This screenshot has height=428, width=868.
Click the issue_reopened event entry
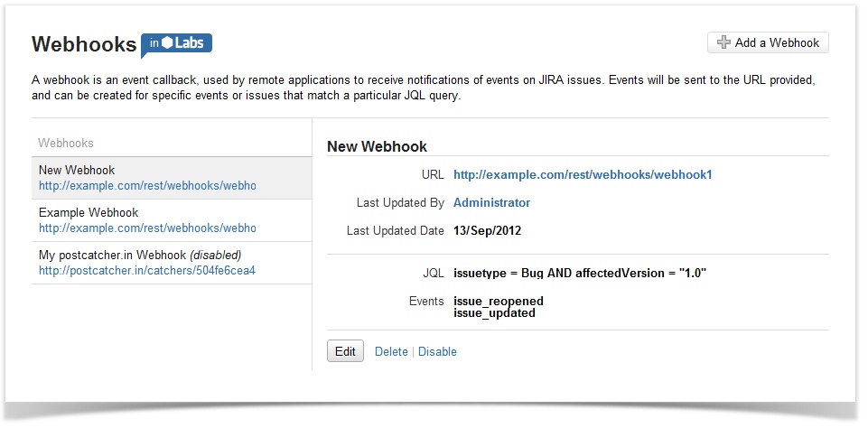tap(498, 301)
